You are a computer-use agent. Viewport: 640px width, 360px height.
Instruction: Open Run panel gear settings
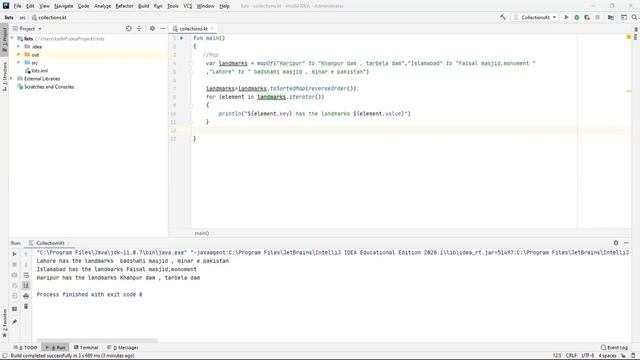click(x=616, y=243)
